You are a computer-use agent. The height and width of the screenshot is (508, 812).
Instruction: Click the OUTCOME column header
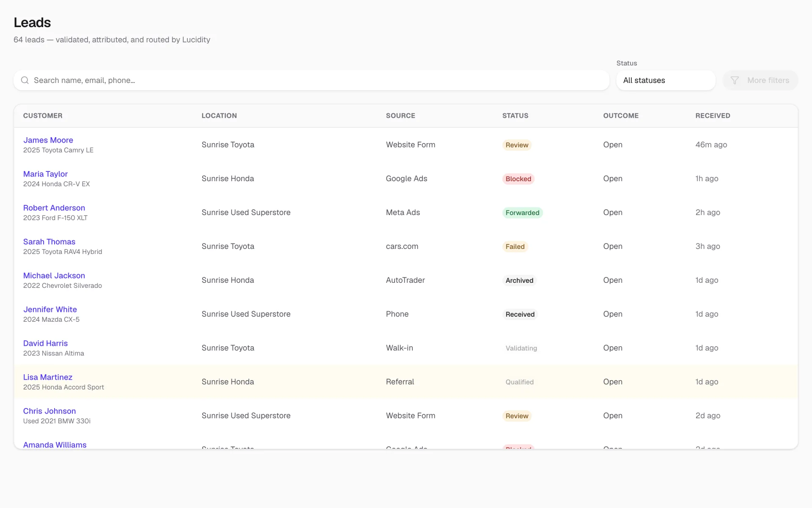point(621,116)
